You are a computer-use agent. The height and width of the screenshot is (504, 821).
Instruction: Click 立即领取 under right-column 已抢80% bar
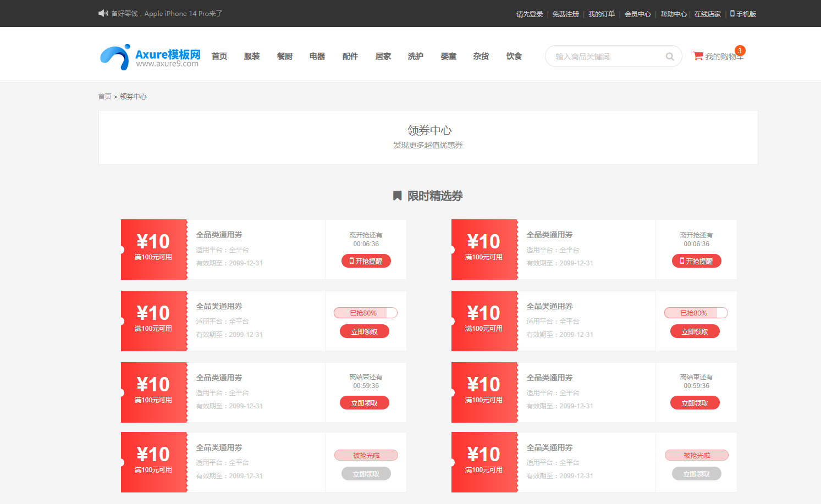[x=695, y=331]
